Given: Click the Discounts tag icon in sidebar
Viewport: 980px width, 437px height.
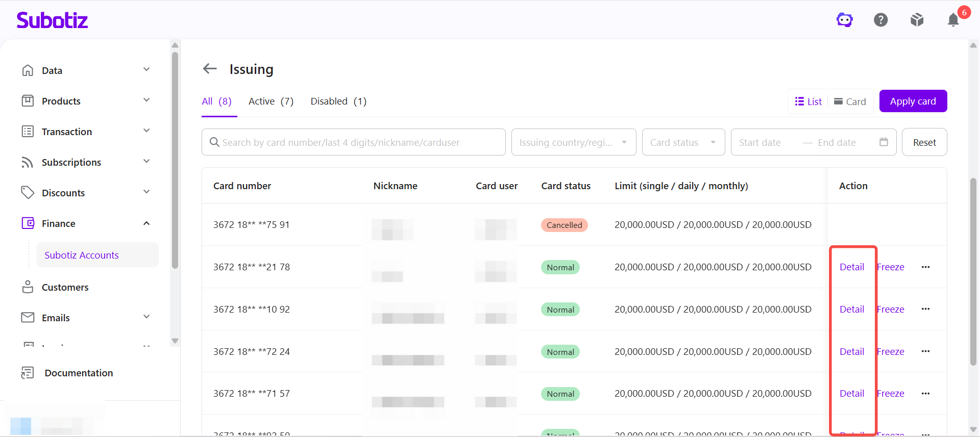Looking at the screenshot, I should click(28, 193).
